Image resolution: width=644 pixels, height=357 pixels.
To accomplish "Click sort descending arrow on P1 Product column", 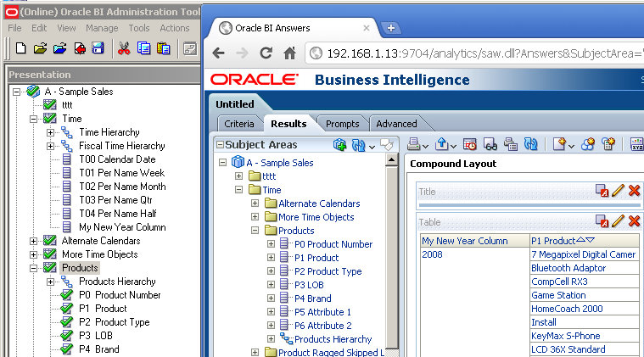I will [x=591, y=240].
